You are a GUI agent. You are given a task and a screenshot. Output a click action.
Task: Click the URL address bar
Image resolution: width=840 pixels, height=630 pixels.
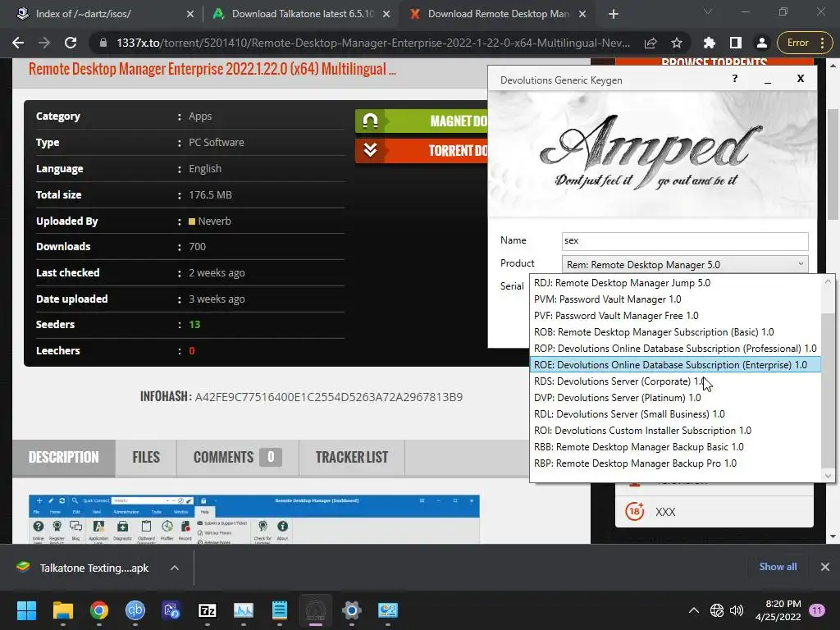[373, 43]
